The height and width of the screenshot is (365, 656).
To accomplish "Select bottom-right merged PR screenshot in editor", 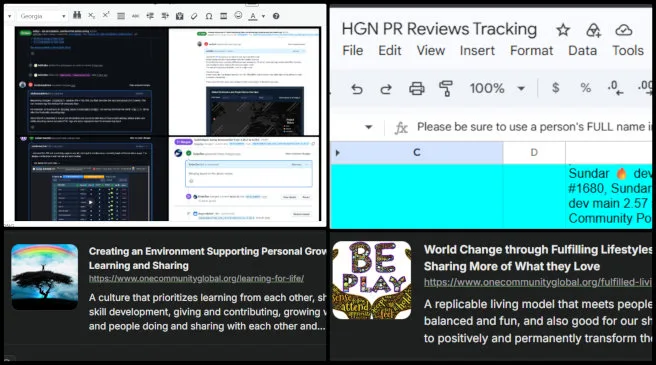I will pos(244,179).
